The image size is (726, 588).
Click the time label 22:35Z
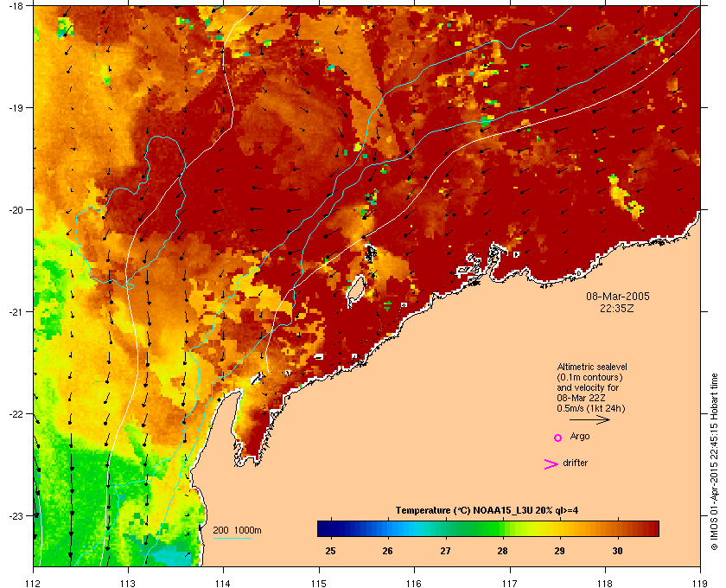[x=617, y=308]
